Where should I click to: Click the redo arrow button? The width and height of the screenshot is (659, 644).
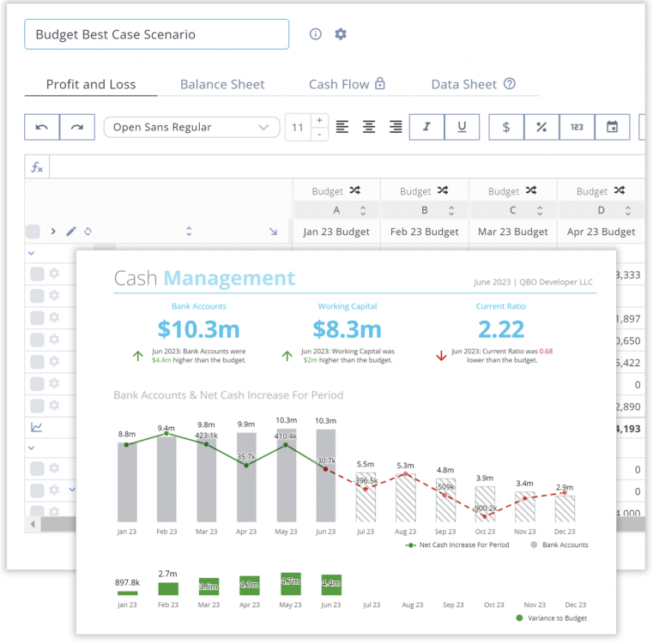pos(77,127)
